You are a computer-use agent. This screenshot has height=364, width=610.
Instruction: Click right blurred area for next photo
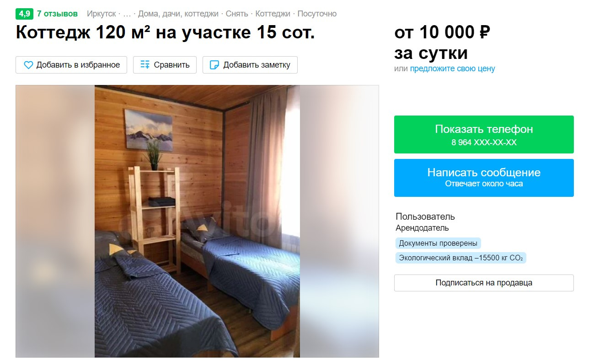(x=339, y=221)
